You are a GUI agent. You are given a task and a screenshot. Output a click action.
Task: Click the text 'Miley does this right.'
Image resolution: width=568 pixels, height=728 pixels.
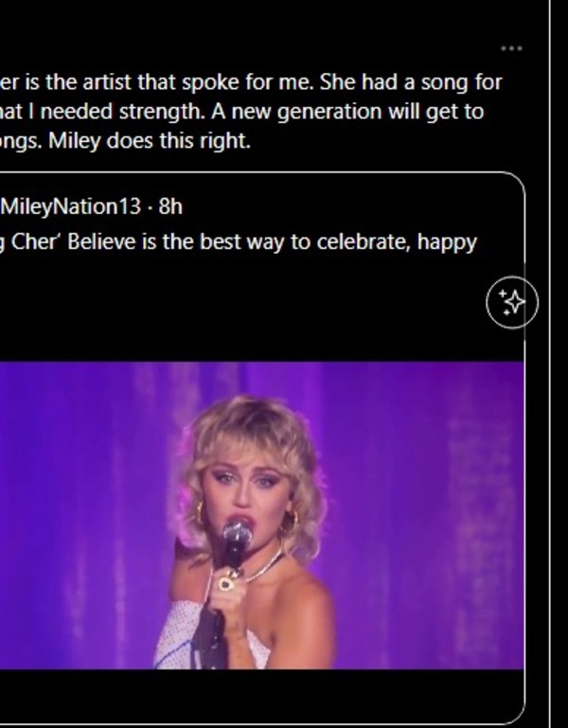(149, 141)
